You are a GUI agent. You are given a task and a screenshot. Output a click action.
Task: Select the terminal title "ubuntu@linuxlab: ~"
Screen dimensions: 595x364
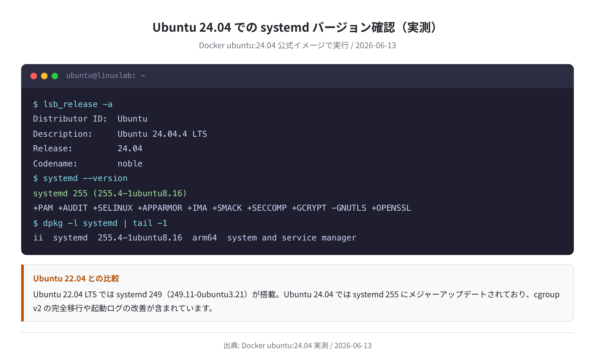106,76
